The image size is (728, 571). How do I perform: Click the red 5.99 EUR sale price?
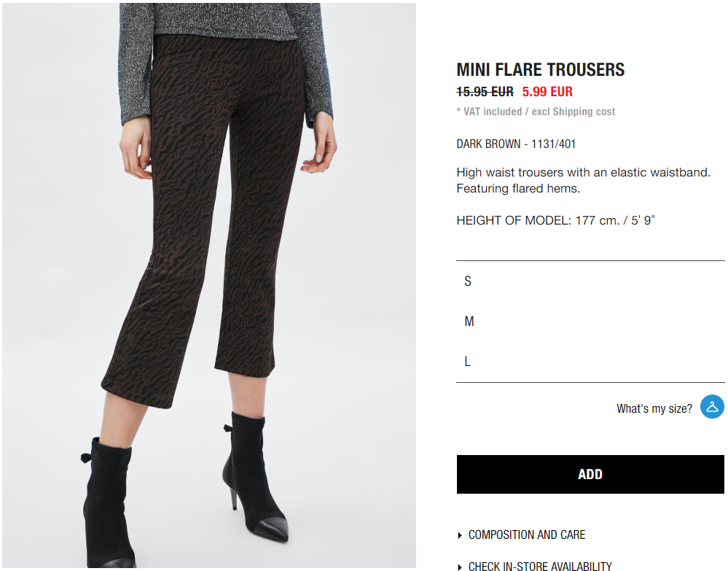547,92
